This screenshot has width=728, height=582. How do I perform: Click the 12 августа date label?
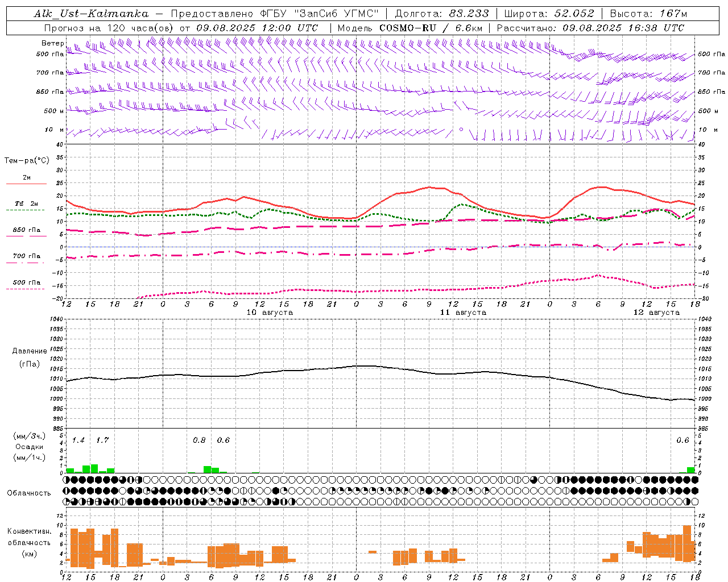[656, 313]
